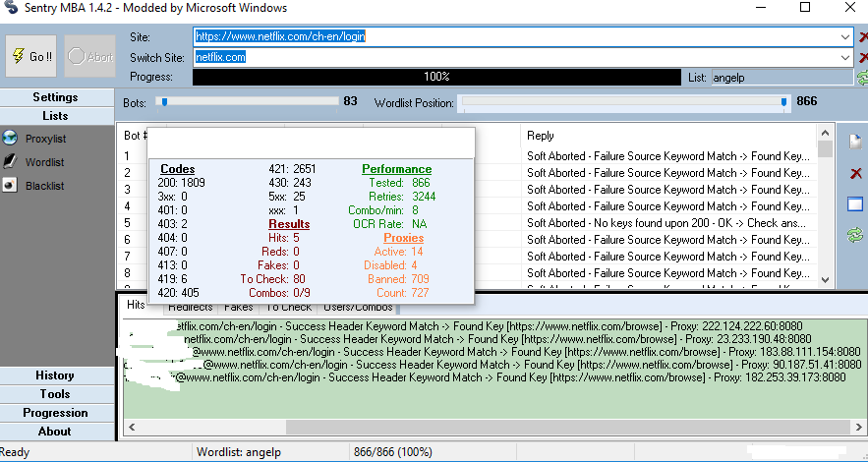Select the Proxylist icon in sidebar
This screenshot has height=462, width=868.
[11, 139]
